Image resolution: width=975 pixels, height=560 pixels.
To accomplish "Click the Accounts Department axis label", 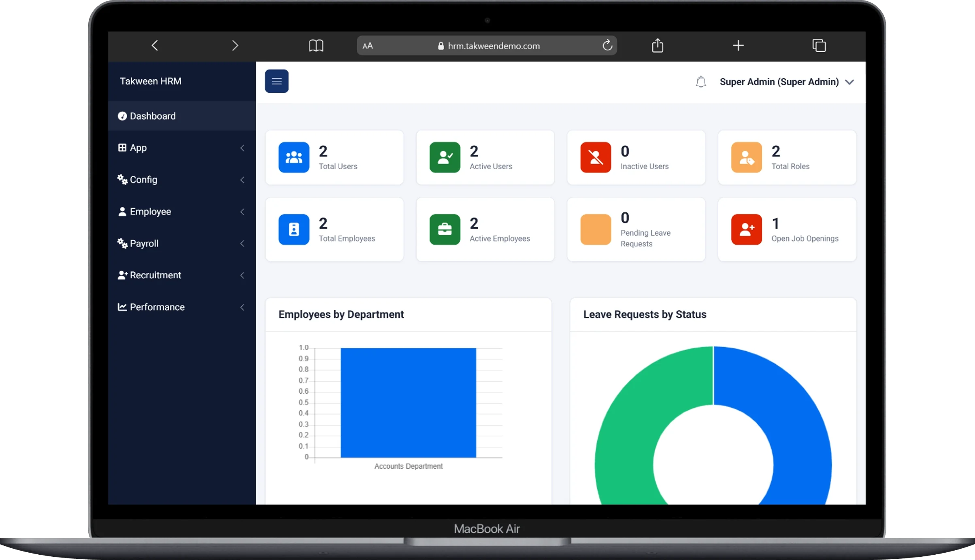I will 408,466.
